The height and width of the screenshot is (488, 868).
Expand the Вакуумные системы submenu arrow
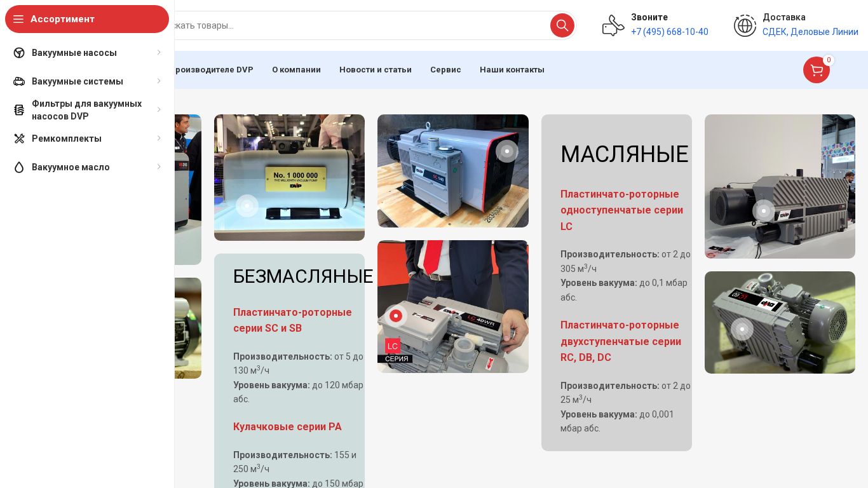click(159, 81)
